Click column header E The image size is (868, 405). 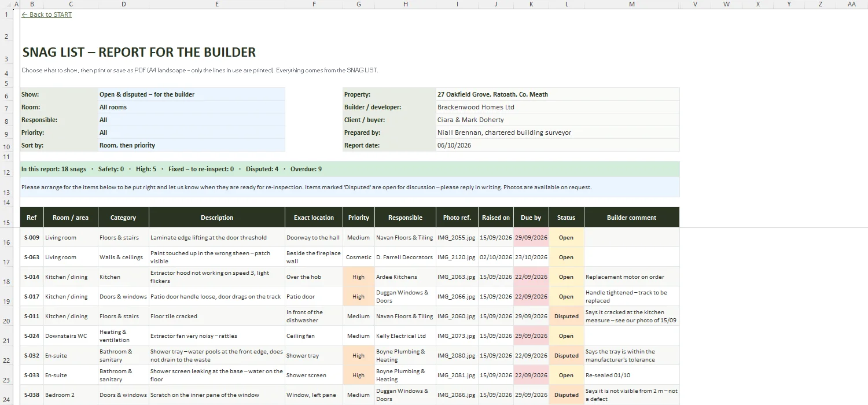tap(217, 4)
